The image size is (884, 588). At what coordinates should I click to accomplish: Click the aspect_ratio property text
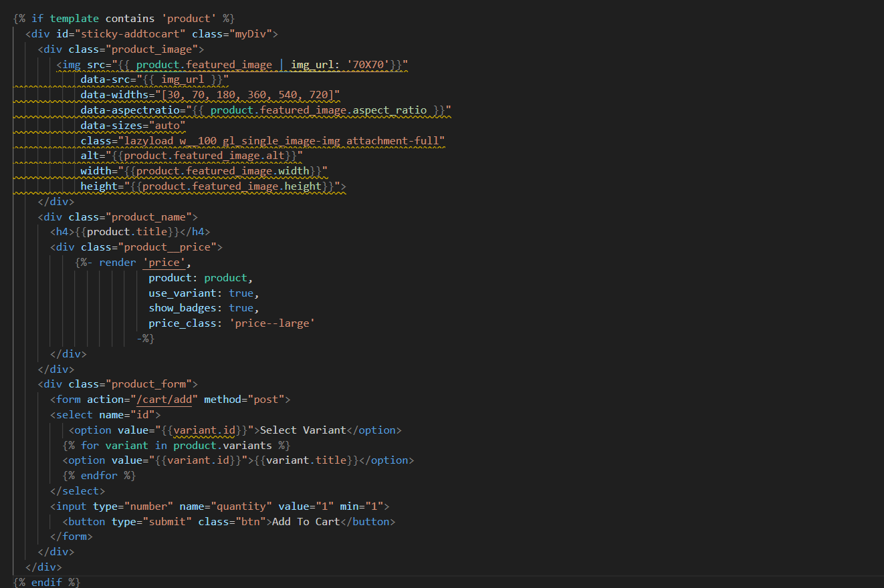389,110
